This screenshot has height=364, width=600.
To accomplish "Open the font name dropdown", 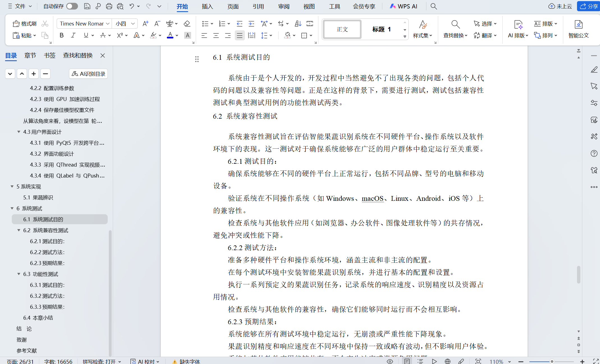I will click(x=108, y=24).
